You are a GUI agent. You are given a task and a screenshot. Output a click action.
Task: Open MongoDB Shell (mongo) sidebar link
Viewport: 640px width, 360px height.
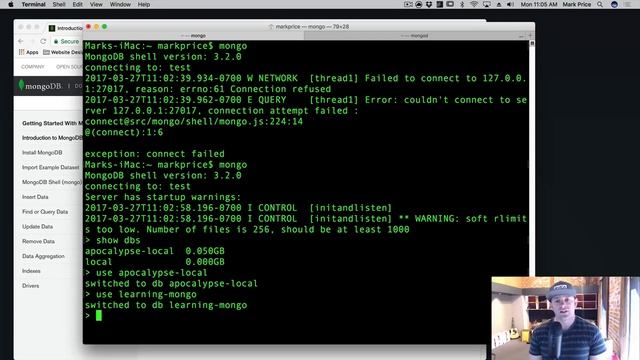coord(52,182)
